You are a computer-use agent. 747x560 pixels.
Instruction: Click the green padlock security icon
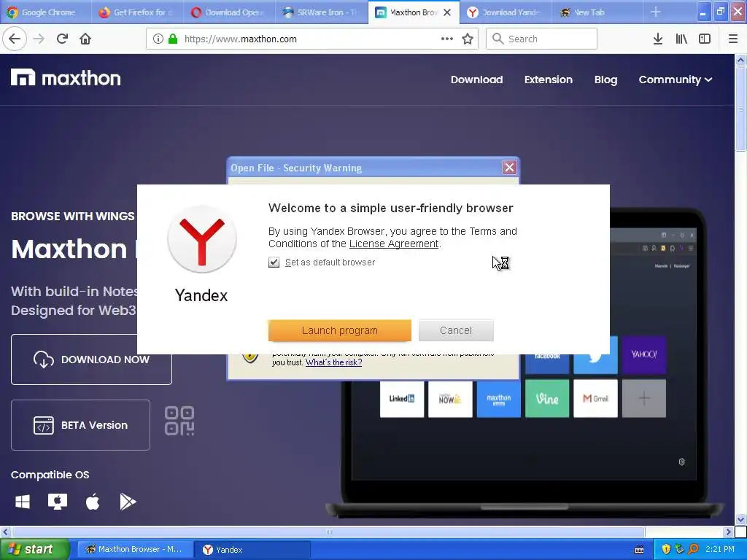pos(173,39)
